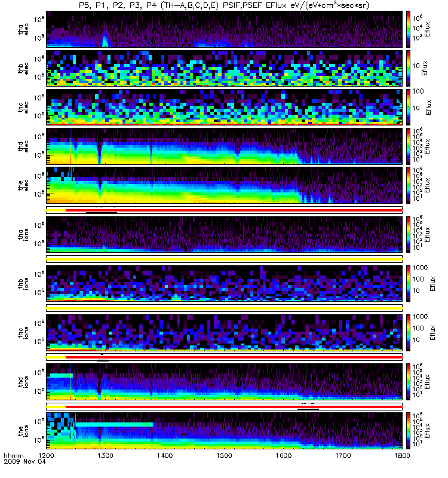The width and height of the screenshot is (448, 478).
Task: Click the 1500 time axis label
Action: [225, 455]
